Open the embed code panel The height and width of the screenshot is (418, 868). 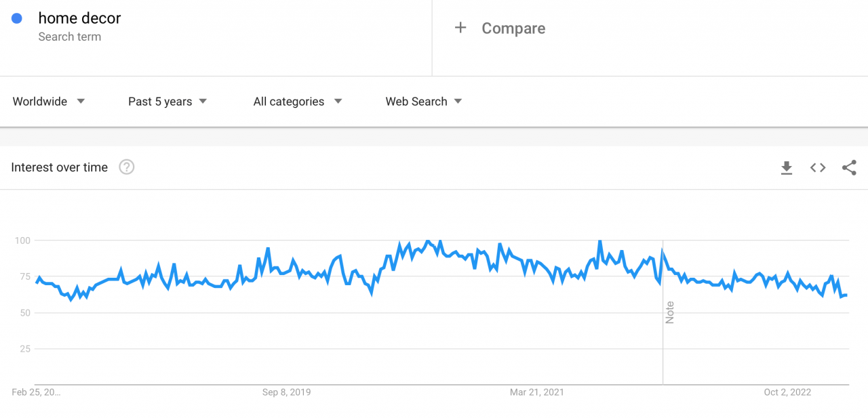(818, 167)
